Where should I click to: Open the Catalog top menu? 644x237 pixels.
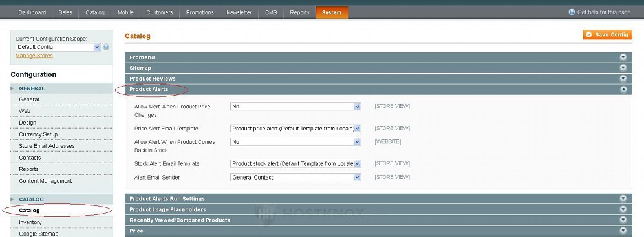click(95, 12)
